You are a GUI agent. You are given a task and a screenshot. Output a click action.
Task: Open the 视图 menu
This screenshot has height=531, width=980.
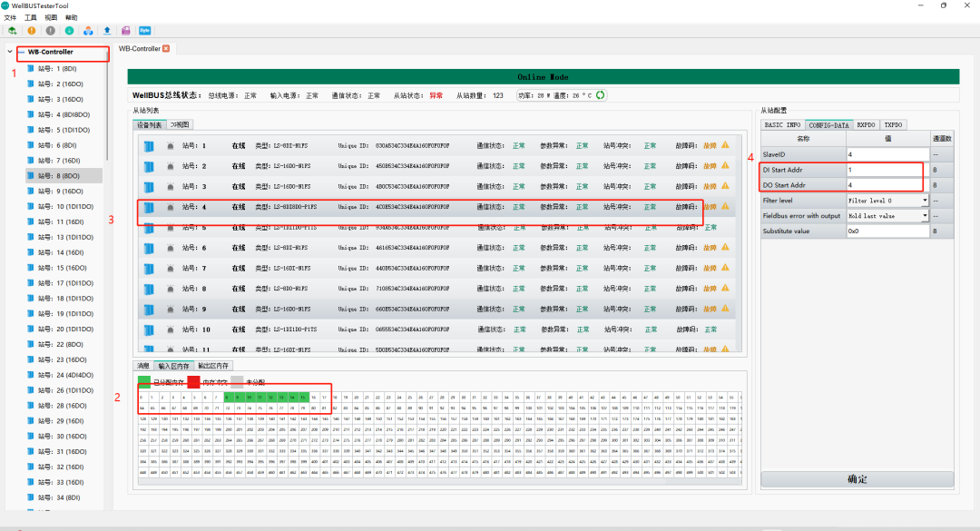51,17
